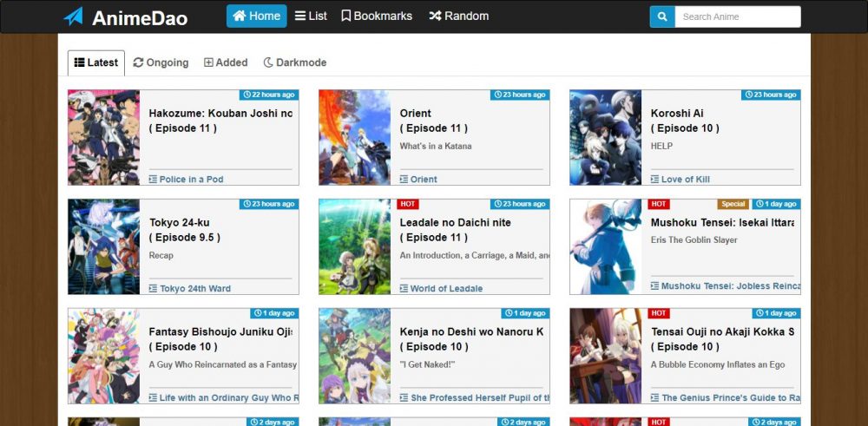Click the HOT badge on Mushoku Tensei card

[659, 204]
